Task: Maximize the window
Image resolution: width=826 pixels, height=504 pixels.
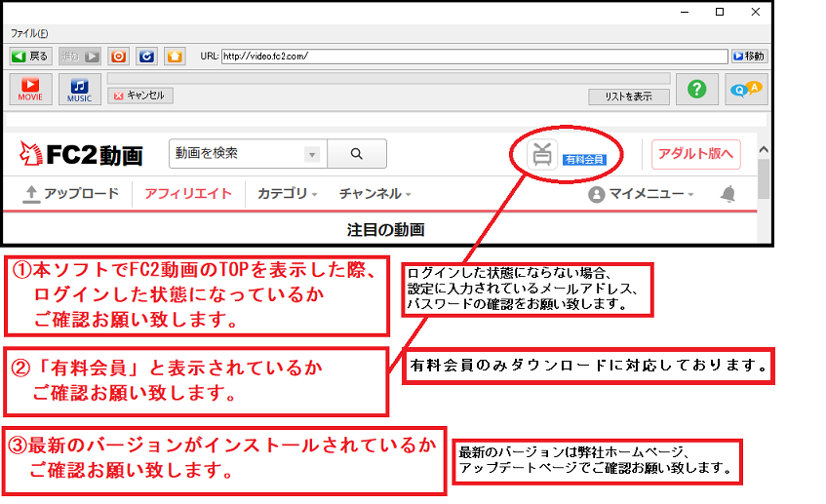Action: 720,12
